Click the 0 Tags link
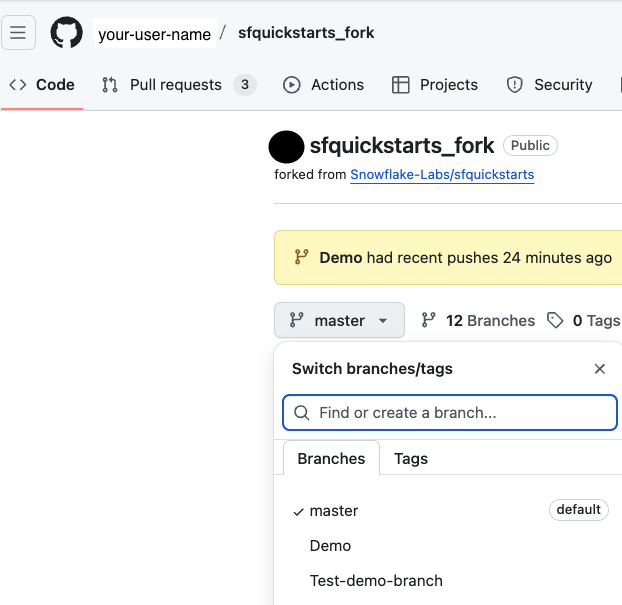Viewport: 622px width, 605px height. (x=583, y=321)
